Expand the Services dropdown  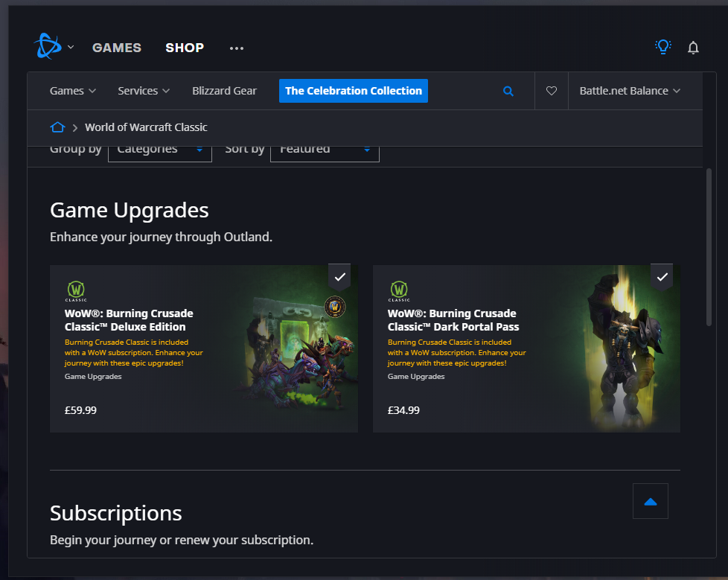[144, 91]
